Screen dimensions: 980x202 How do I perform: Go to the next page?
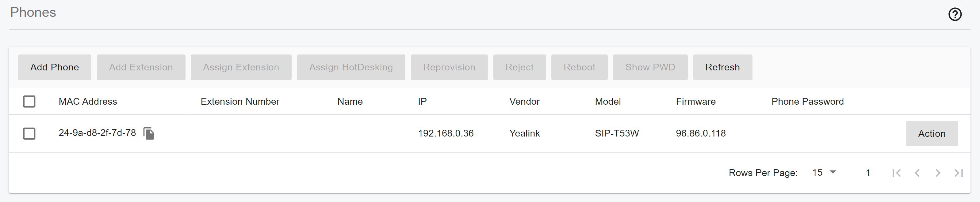(x=938, y=173)
